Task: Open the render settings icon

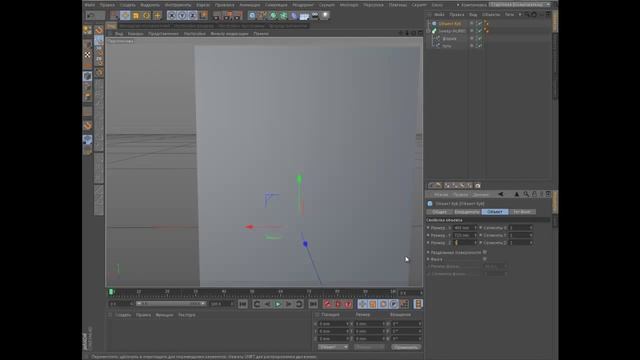Action: coord(238,16)
